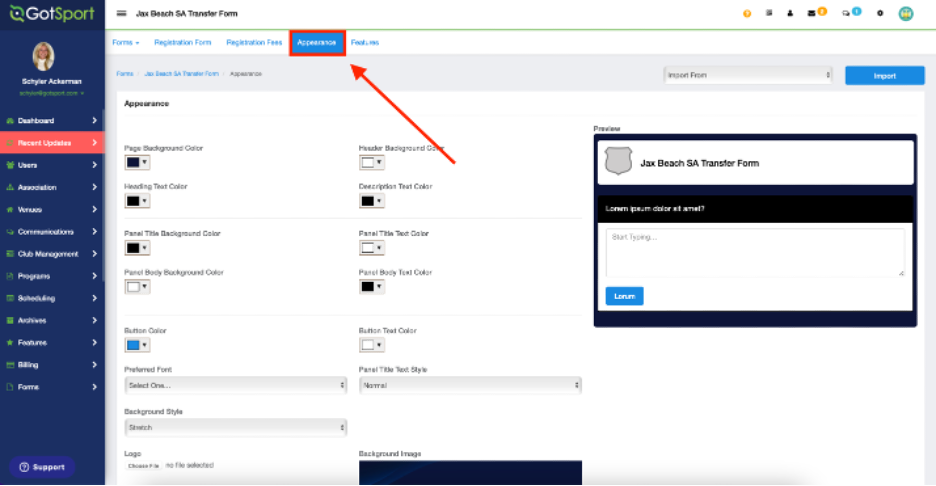The image size is (936, 486).
Task: Open Jax Beach SA Transfer Form breadcrumb link
Action: coord(181,73)
